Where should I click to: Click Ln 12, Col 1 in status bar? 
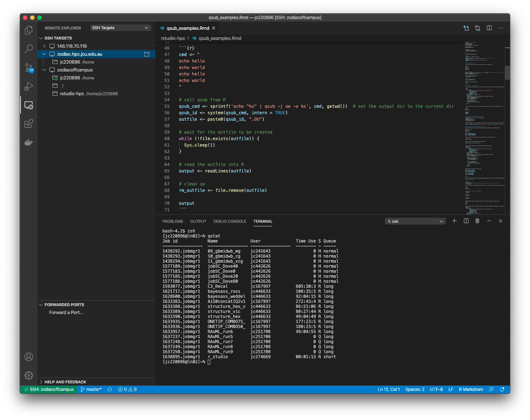coord(388,389)
